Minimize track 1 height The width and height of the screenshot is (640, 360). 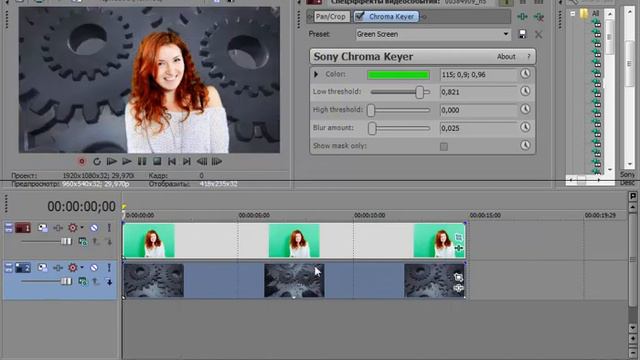9,228
